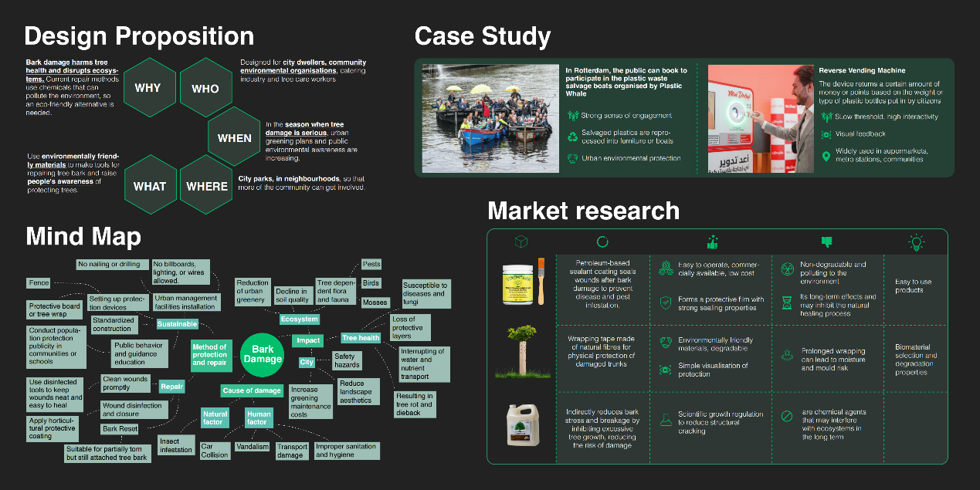The height and width of the screenshot is (490, 980).
Task: Click the flask icon beside Scientific growth regulation
Action: click(x=664, y=419)
